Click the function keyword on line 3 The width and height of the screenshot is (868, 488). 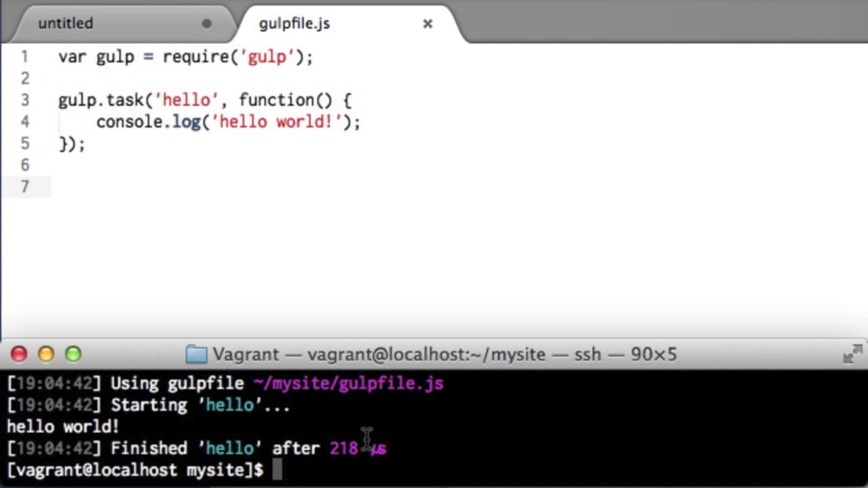point(277,100)
